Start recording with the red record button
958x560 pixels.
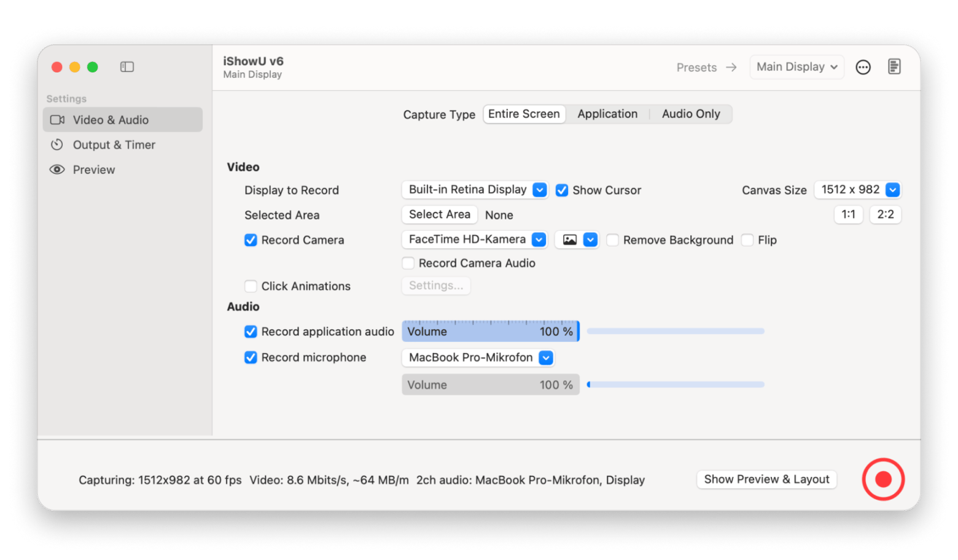[882, 479]
